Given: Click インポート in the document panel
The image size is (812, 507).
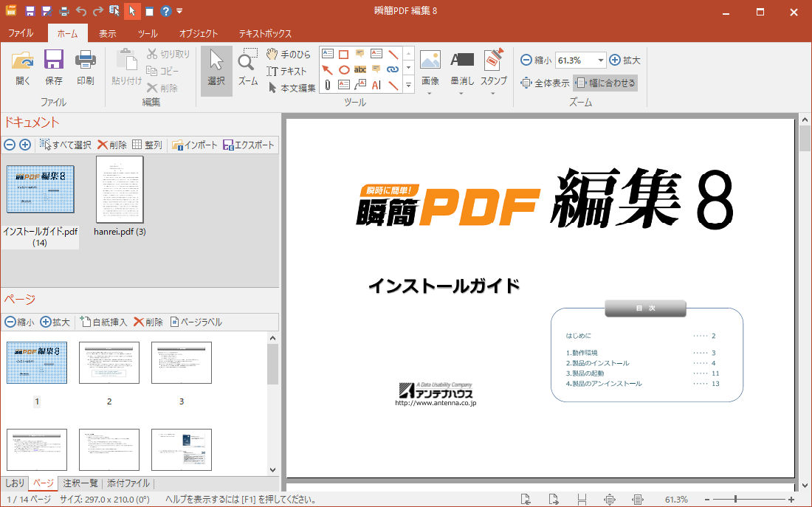Looking at the screenshot, I should point(195,145).
